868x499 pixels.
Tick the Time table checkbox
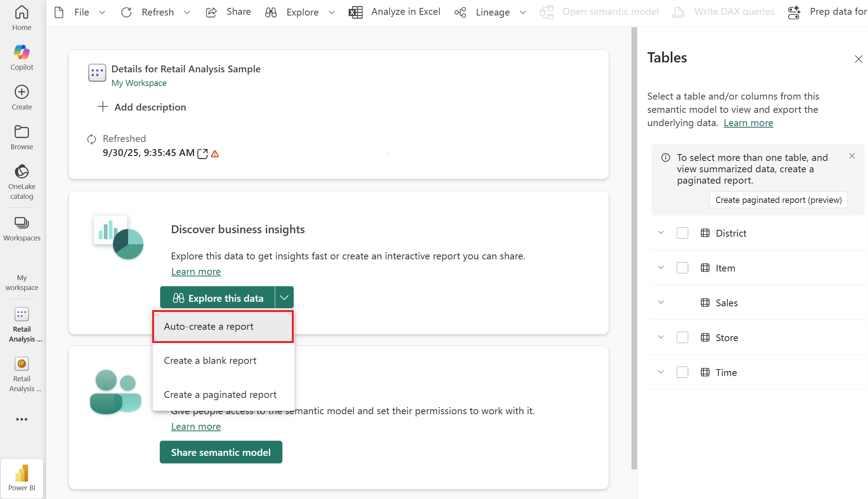(682, 372)
